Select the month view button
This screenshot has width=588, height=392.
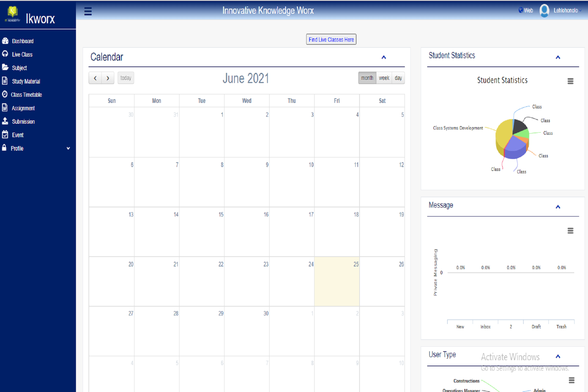[367, 78]
